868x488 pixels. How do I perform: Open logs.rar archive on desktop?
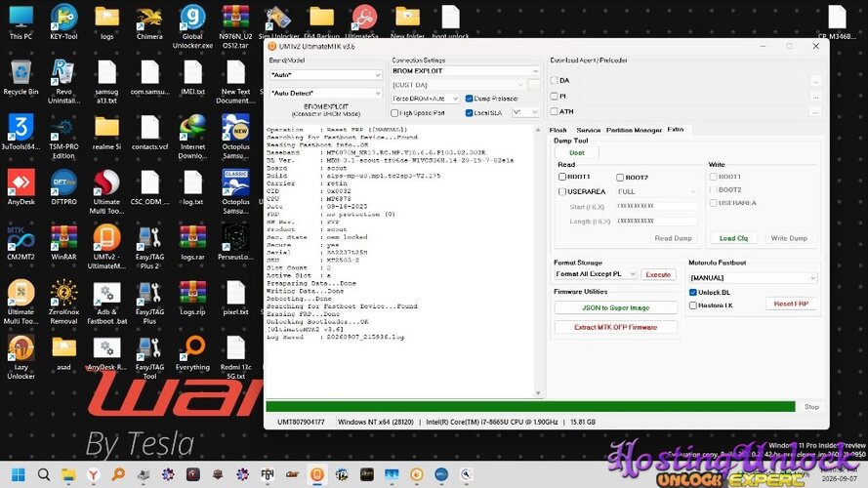192,242
